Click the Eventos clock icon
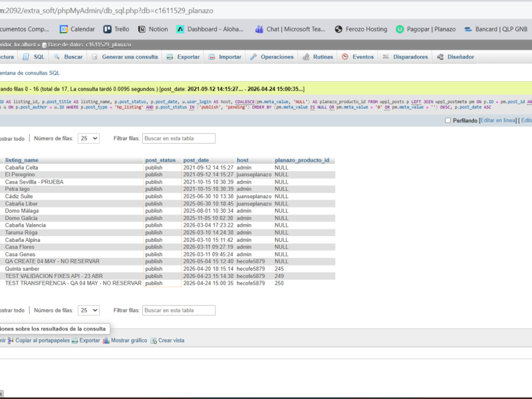The image size is (532, 399). pyautogui.click(x=345, y=57)
